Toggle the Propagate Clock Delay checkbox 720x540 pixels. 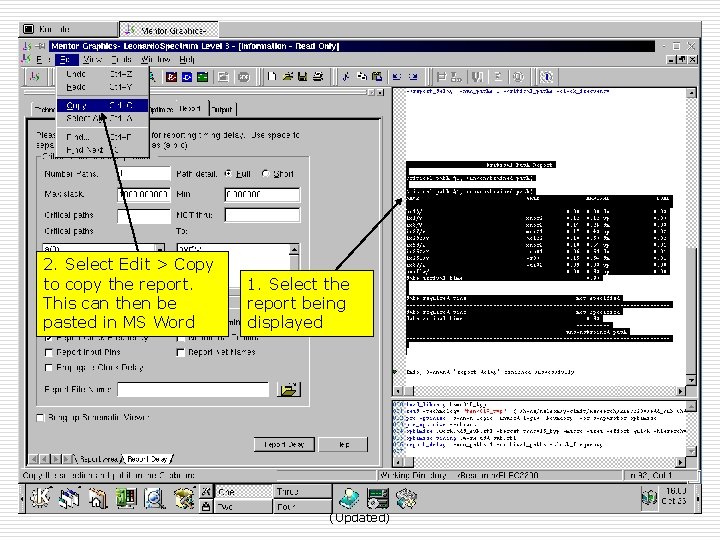click(x=49, y=368)
